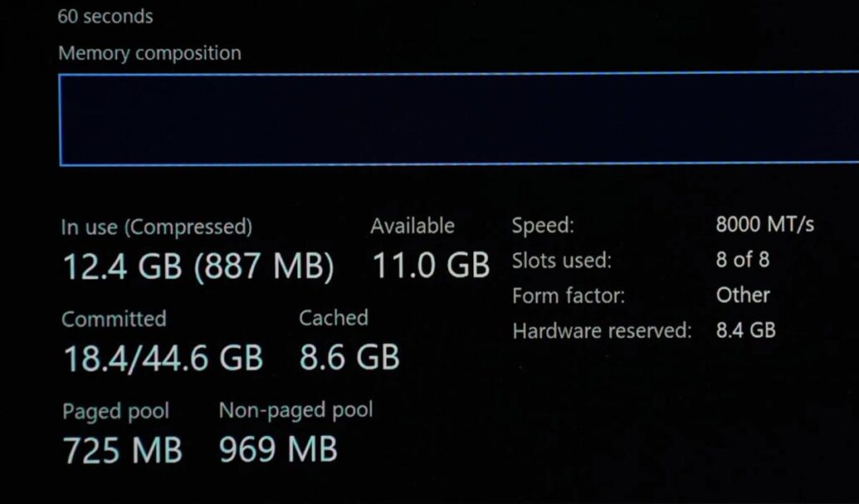Image resolution: width=859 pixels, height=504 pixels.
Task: Select the Committed memory label
Action: (114, 320)
